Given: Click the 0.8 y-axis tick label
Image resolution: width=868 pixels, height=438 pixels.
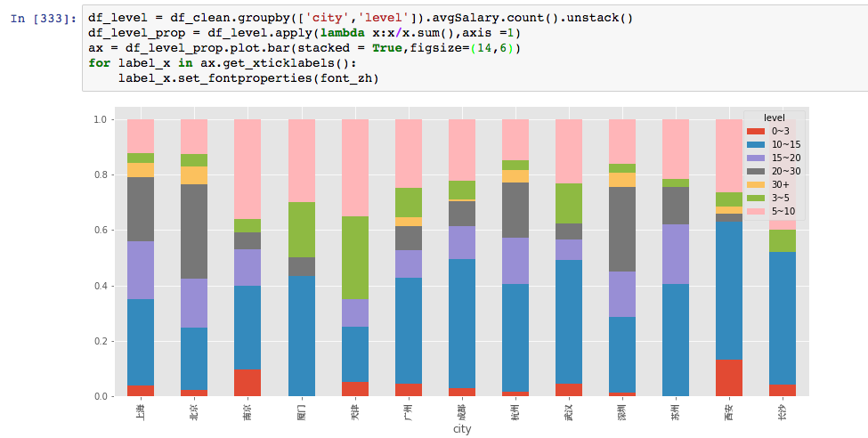Looking at the screenshot, I should pyautogui.click(x=101, y=175).
